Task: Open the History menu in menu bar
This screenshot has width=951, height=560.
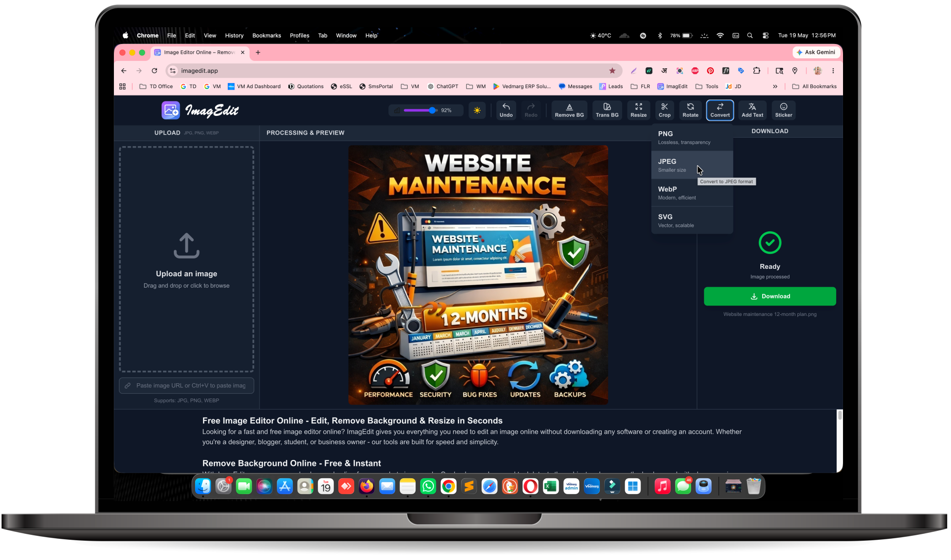Action: point(234,36)
